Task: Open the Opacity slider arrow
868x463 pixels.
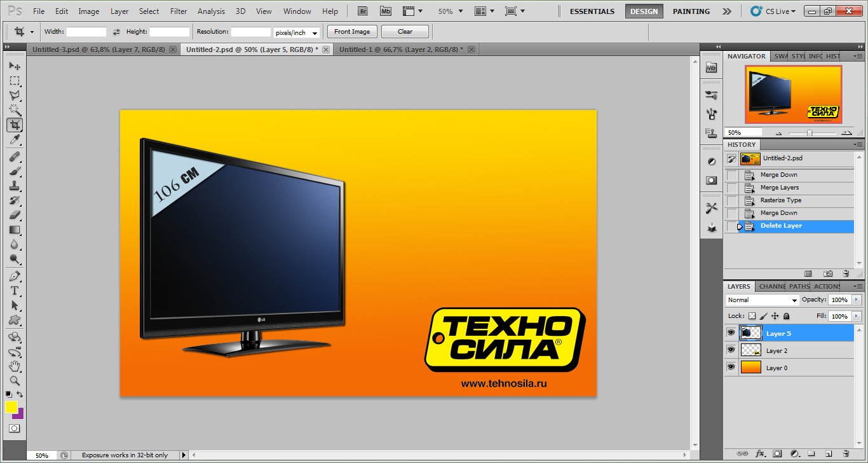Action: coord(856,300)
